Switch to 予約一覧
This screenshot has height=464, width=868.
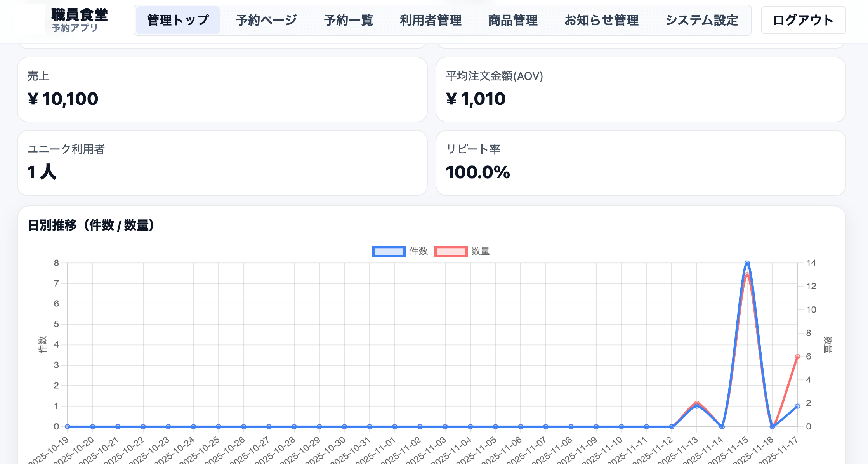click(x=349, y=20)
